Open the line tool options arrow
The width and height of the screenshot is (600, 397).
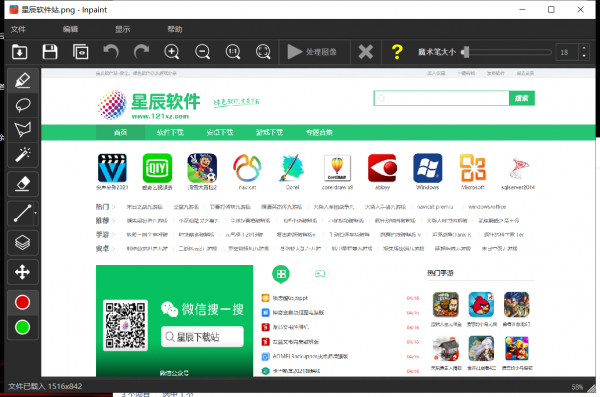36,213
